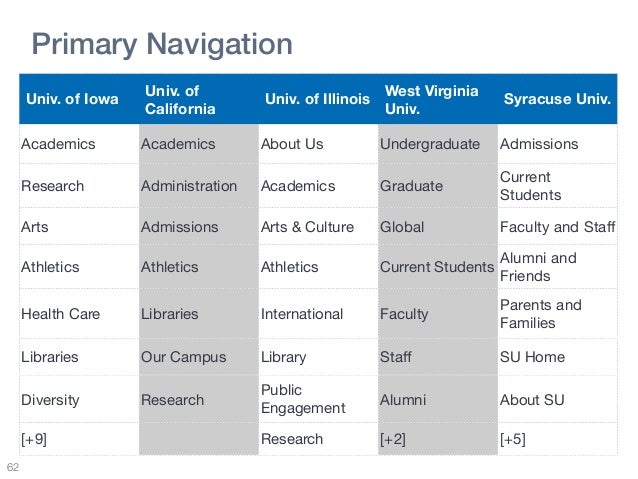
Task: Select the Administration cell
Action: click(189, 186)
